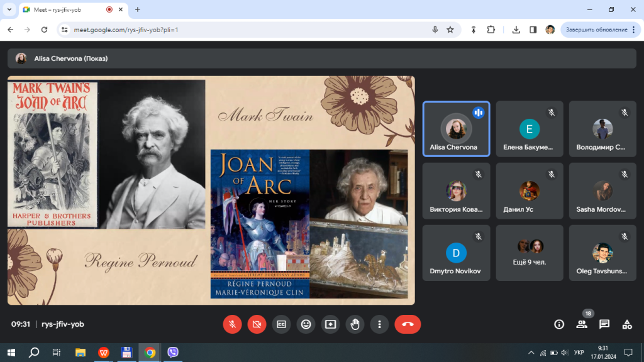This screenshot has width=644, height=362.
Task: Leave the call with red hang-up button
Action: [x=408, y=324]
